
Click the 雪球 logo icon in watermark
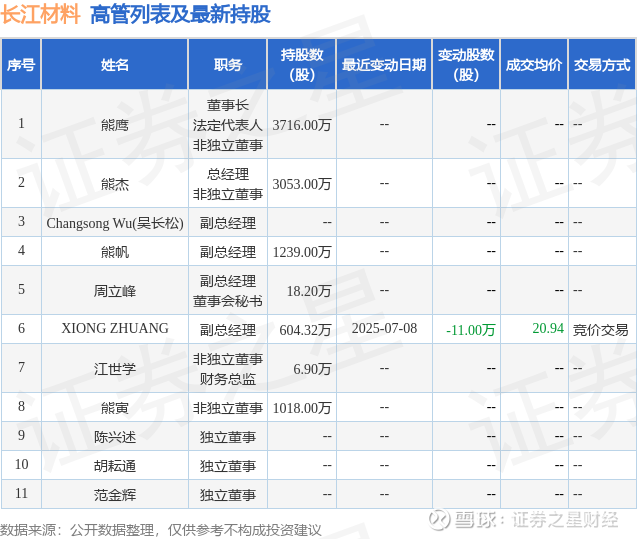pos(440,519)
